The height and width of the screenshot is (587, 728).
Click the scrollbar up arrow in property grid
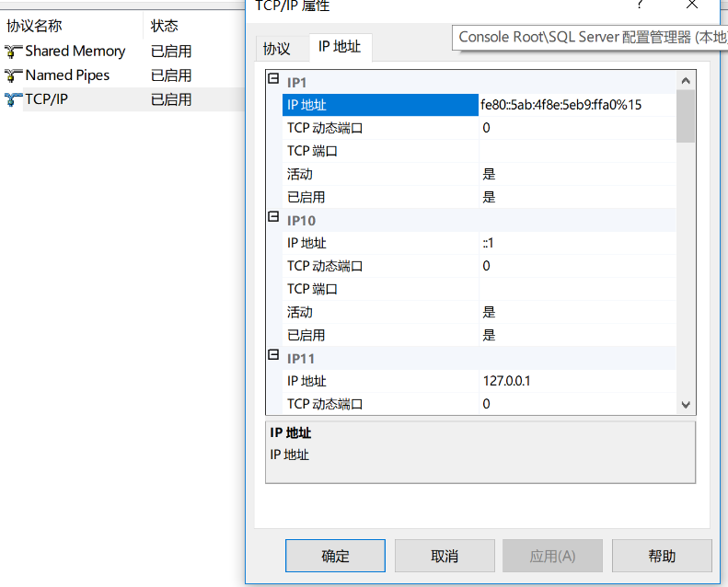click(x=686, y=81)
